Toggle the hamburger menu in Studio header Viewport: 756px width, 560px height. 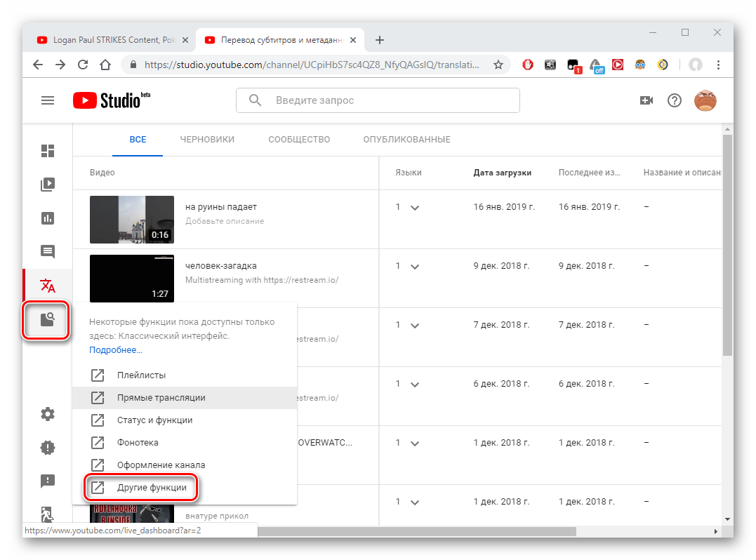pyautogui.click(x=48, y=100)
